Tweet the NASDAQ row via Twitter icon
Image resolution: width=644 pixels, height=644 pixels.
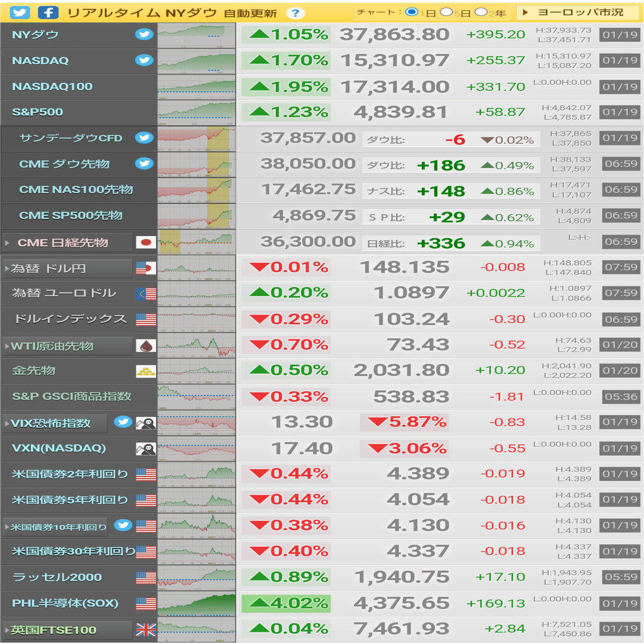pyautogui.click(x=144, y=60)
